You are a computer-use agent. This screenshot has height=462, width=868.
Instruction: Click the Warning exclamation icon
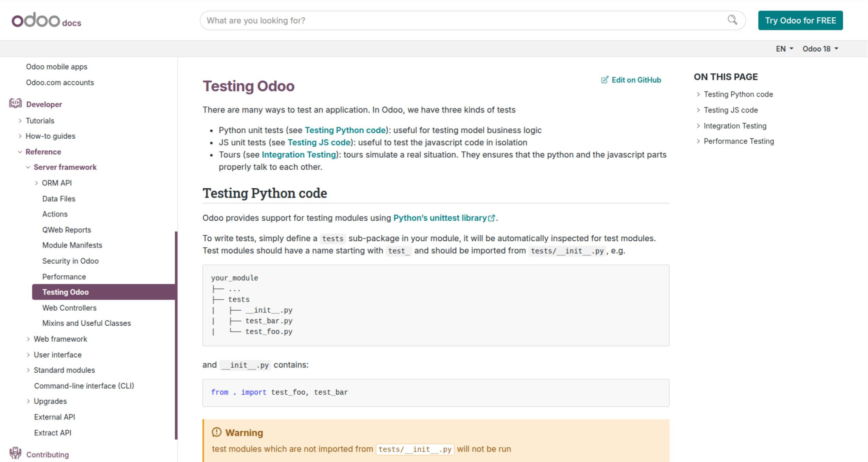click(x=217, y=432)
